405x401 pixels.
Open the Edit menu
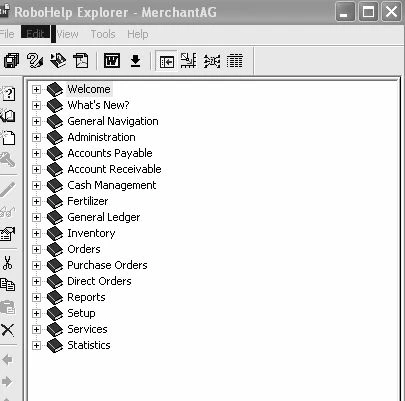tap(35, 33)
